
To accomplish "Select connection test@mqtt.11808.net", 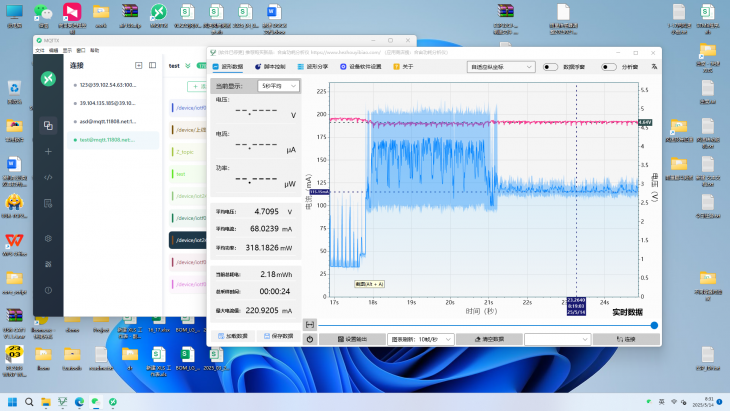I will pyautogui.click(x=113, y=140).
